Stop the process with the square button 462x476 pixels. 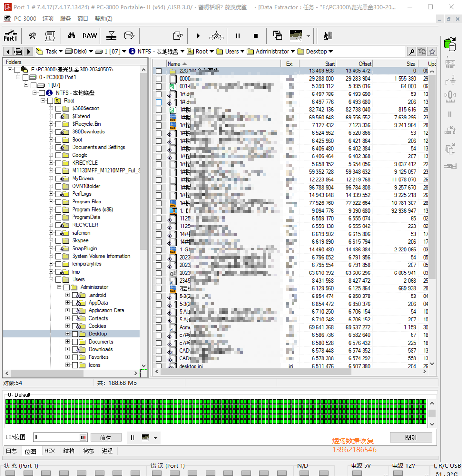(255, 36)
